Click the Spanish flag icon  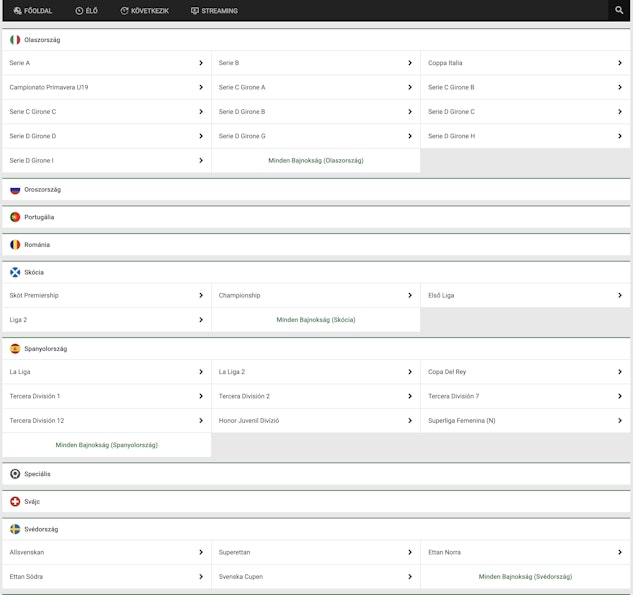[x=15, y=349]
